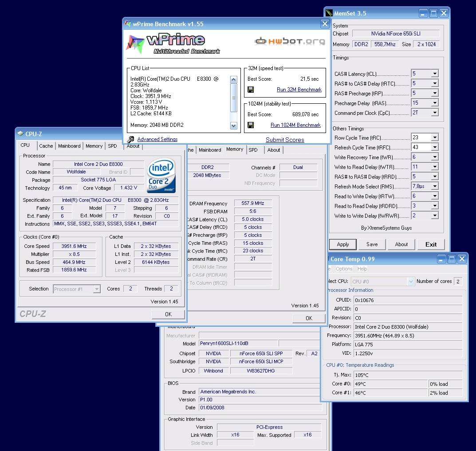Open Read to Write Delay (tRTW) dropdown
The image size is (476, 451).
pyautogui.click(x=435, y=196)
